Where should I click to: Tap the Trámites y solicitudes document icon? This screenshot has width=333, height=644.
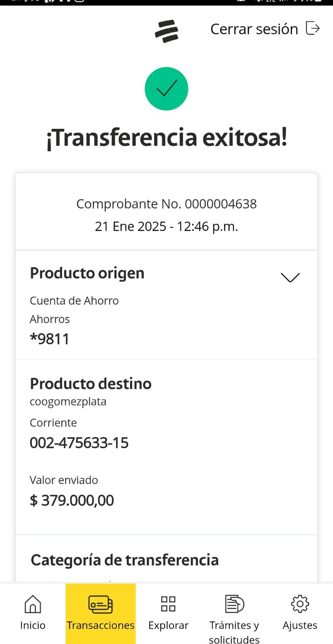point(234,604)
